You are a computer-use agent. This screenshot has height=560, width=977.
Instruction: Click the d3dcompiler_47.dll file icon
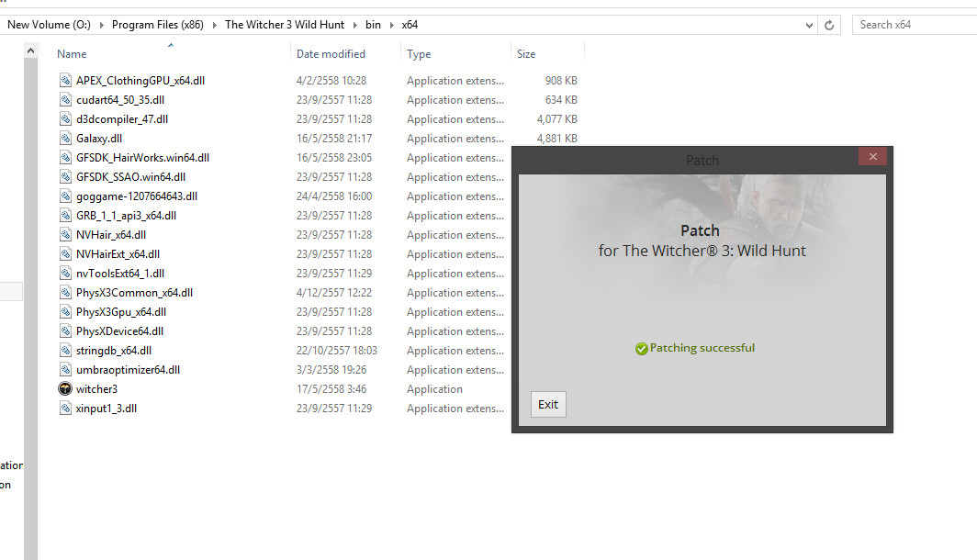65,119
